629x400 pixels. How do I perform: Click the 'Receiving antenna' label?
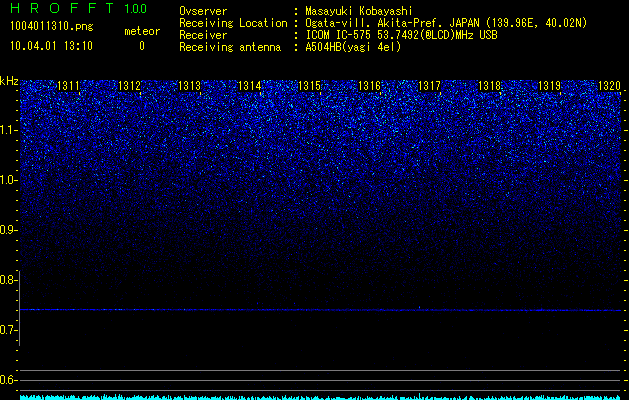pos(230,47)
